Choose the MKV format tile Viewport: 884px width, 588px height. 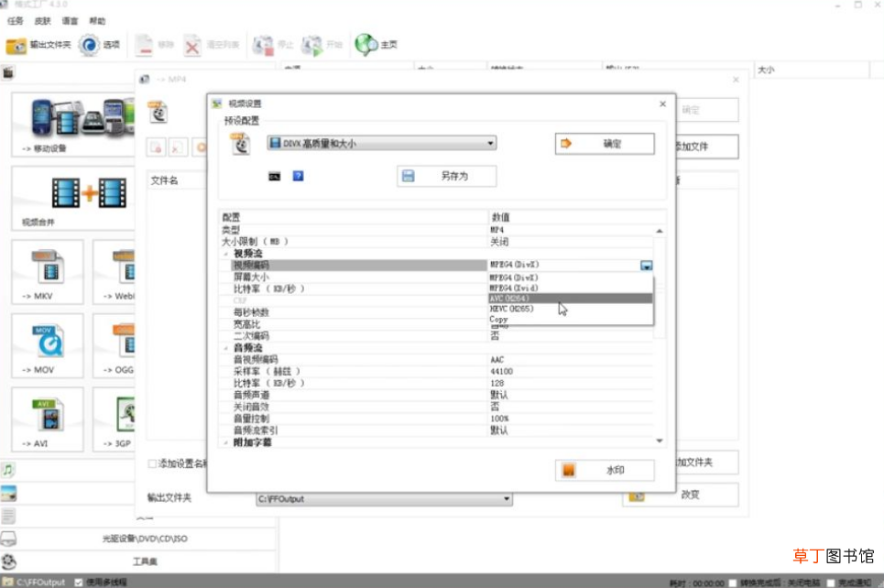48,272
